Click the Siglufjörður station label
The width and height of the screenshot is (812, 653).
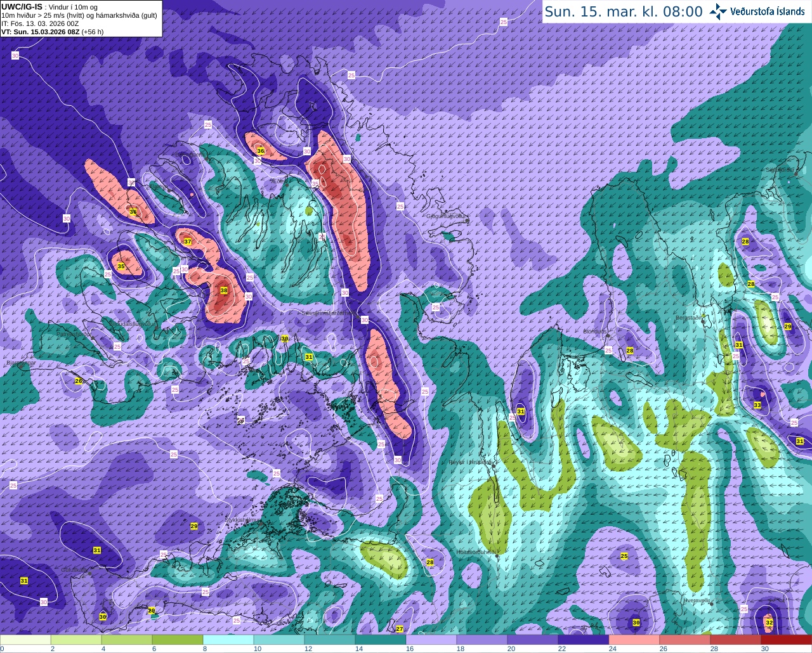[x=780, y=170]
